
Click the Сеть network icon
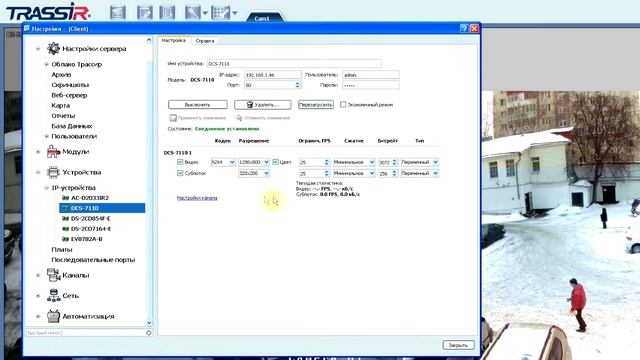(53, 296)
